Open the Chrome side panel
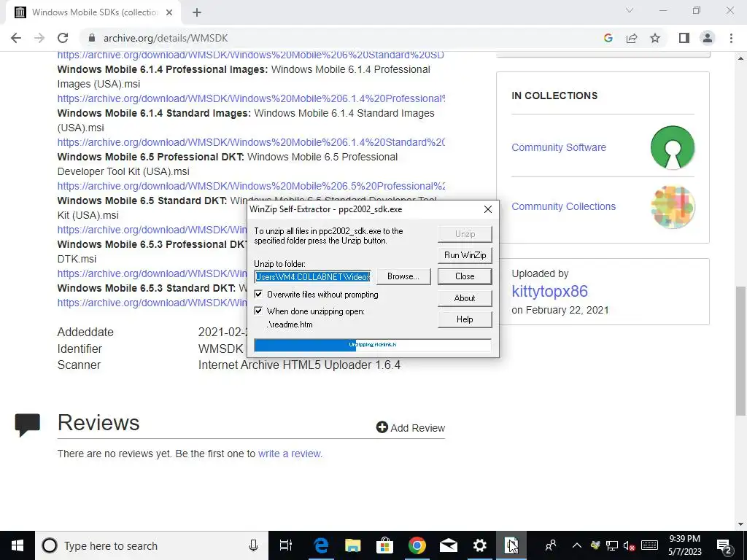The image size is (747, 560). (684, 38)
